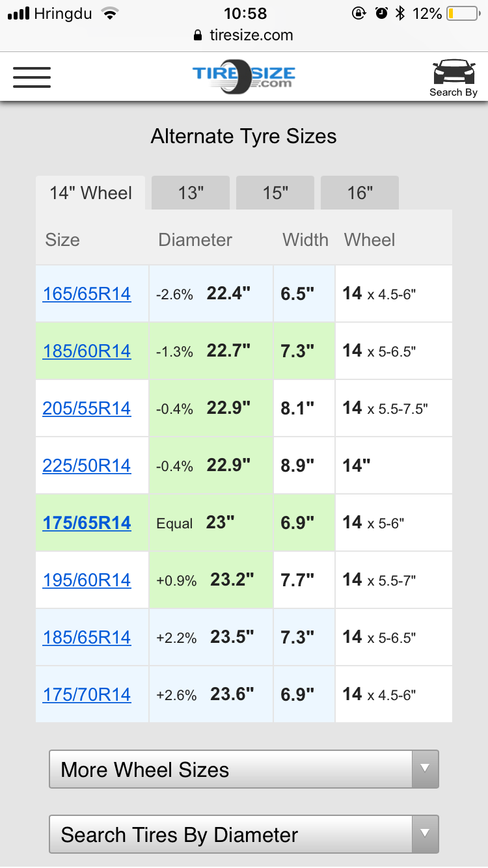Open the hamburger navigation menu
488x868 pixels.
coord(32,77)
